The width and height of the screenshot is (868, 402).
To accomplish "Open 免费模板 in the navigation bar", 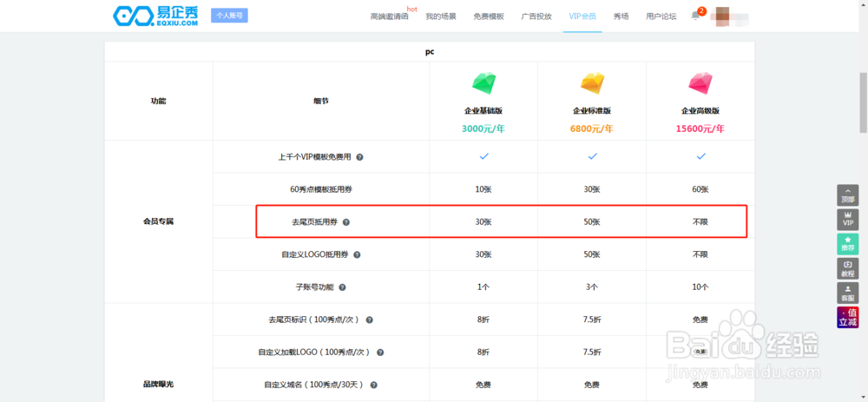I will [x=489, y=16].
